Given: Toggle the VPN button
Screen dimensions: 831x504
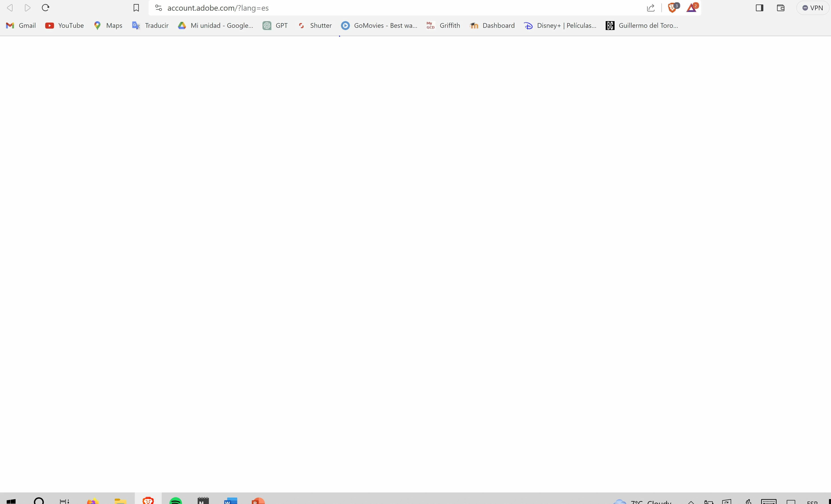Looking at the screenshot, I should (813, 8).
